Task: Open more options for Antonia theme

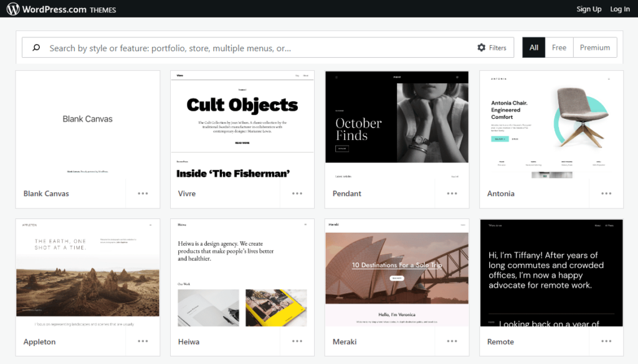Action: click(x=606, y=194)
